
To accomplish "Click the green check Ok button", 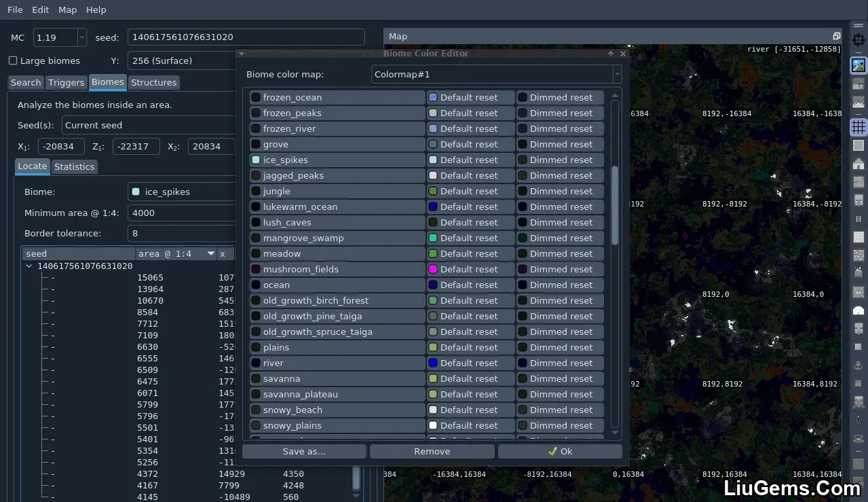I will click(x=560, y=451).
